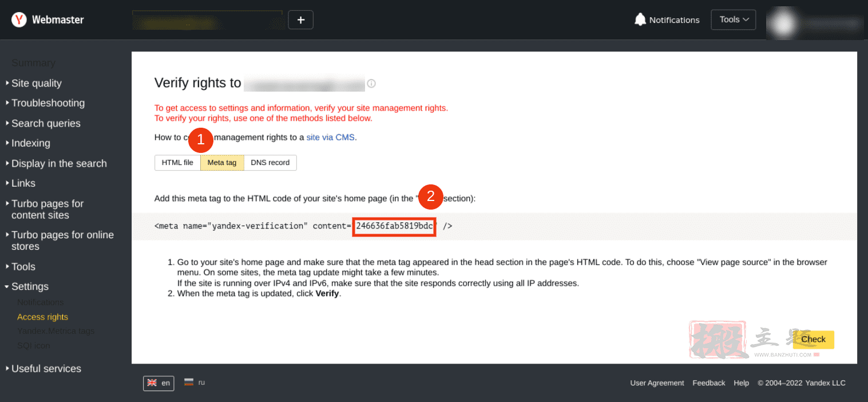This screenshot has width=868, height=402.
Task: Open the blurred site selector field
Action: pyautogui.click(x=207, y=20)
